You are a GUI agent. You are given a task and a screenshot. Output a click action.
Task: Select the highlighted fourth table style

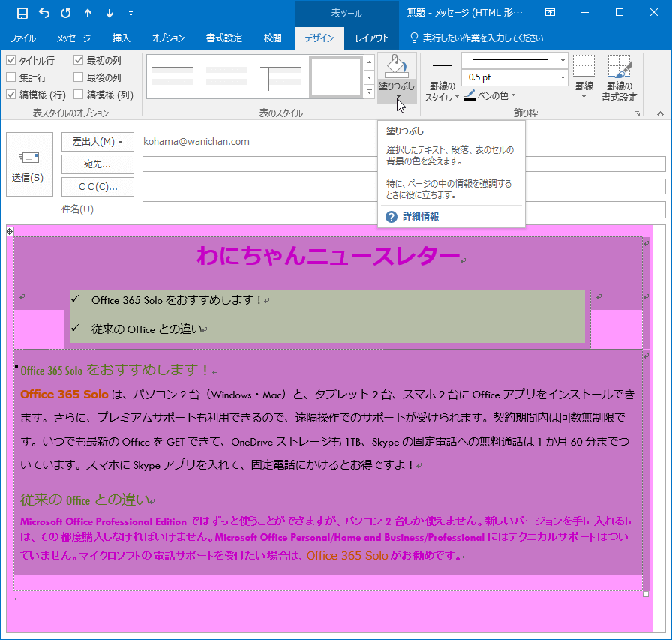pos(335,77)
